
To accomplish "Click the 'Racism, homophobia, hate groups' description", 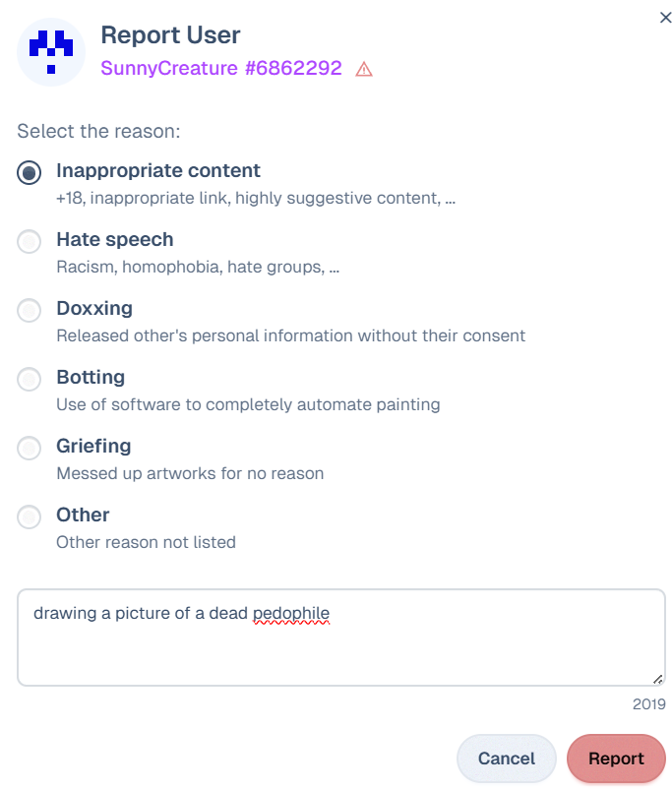I will pos(198,267).
